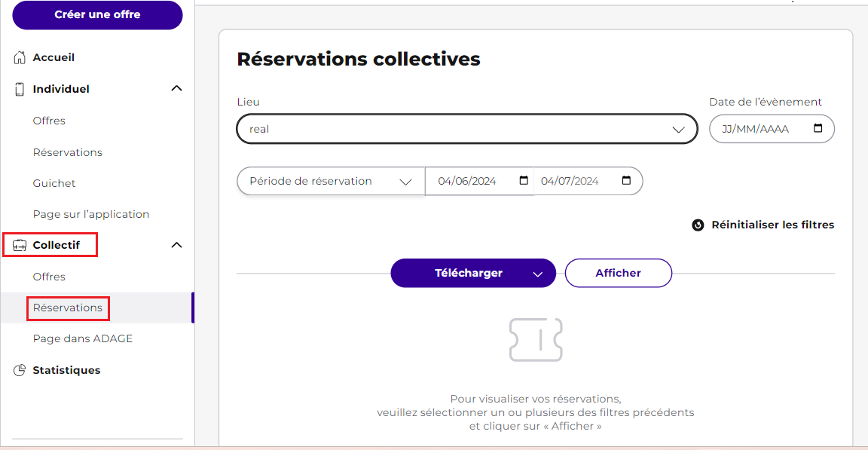Select Offres under Collectif

tap(49, 277)
